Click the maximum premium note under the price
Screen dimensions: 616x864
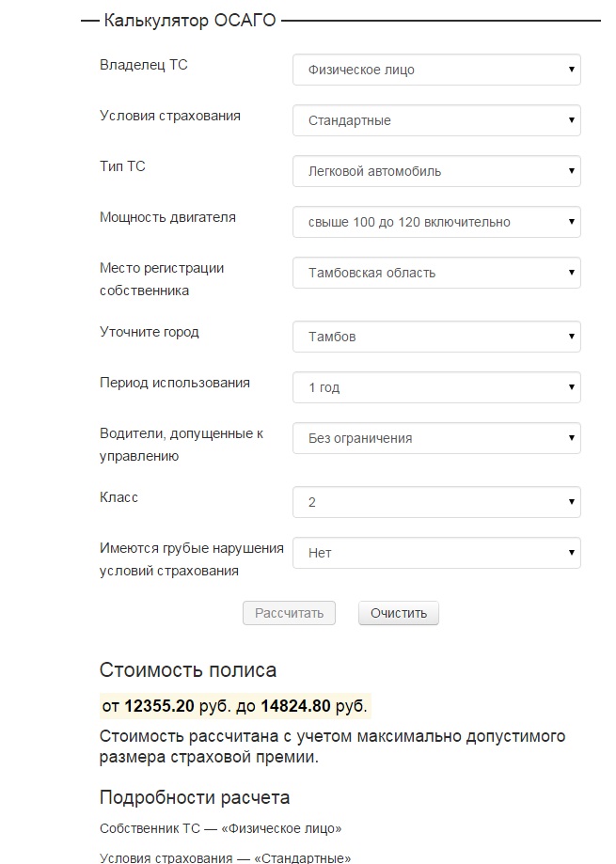coord(333,746)
